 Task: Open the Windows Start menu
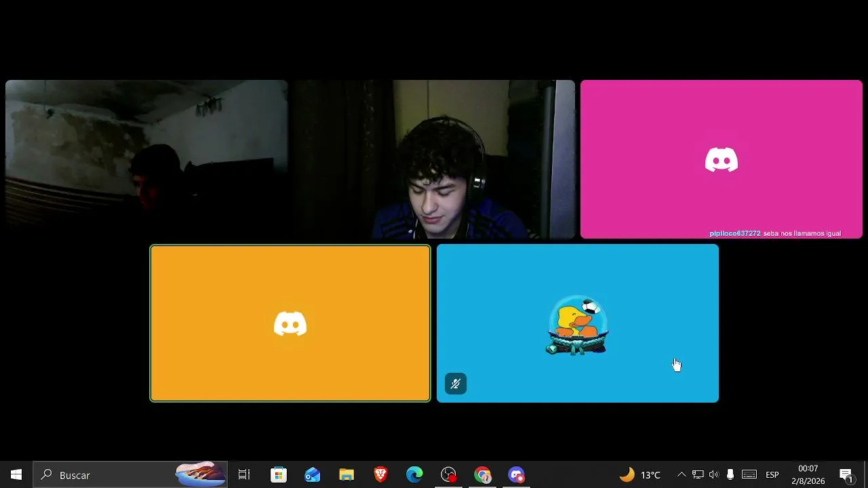point(16,475)
